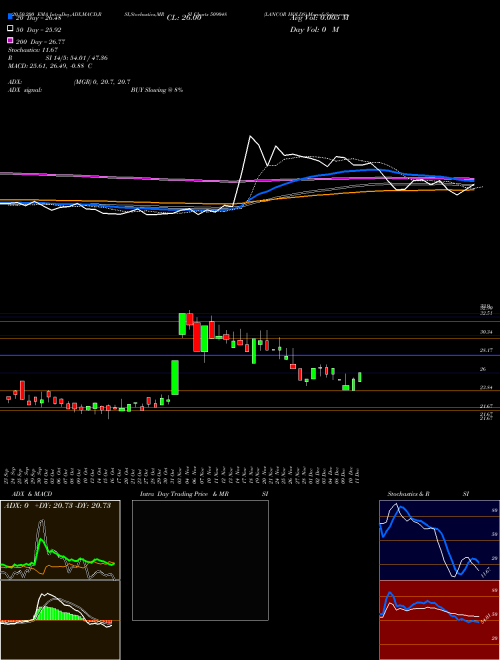Click the 'BUY Slowing @ 8%' signal text
The width and height of the screenshot is (500, 660).
click(157, 90)
